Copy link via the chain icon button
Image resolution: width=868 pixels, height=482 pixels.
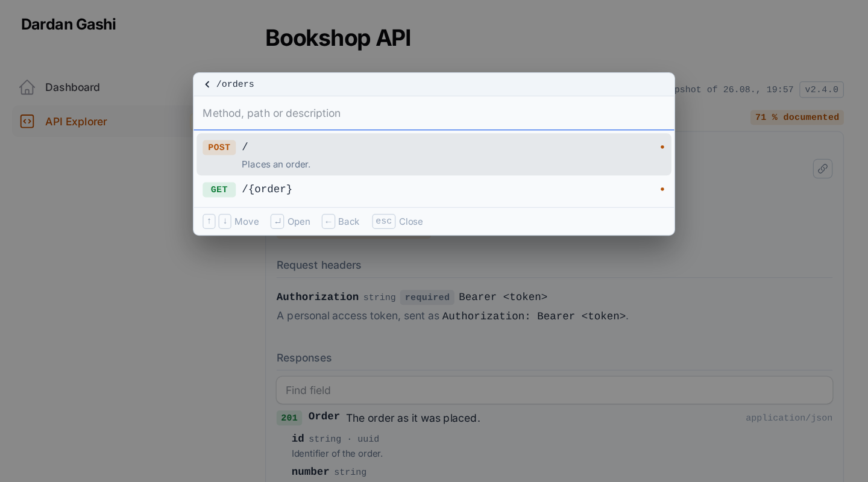(822, 169)
